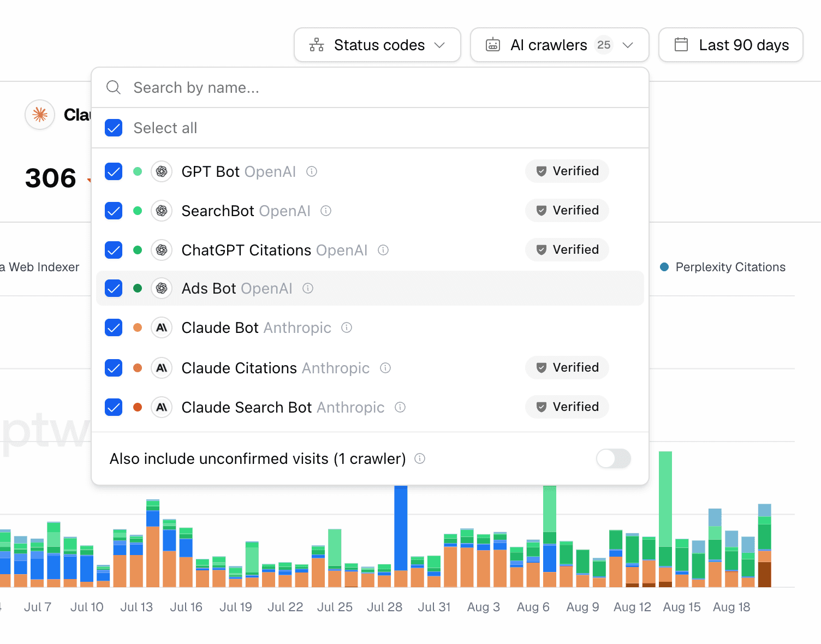Enable the include unconfirmed visits toggle
821x644 pixels.
pos(614,458)
